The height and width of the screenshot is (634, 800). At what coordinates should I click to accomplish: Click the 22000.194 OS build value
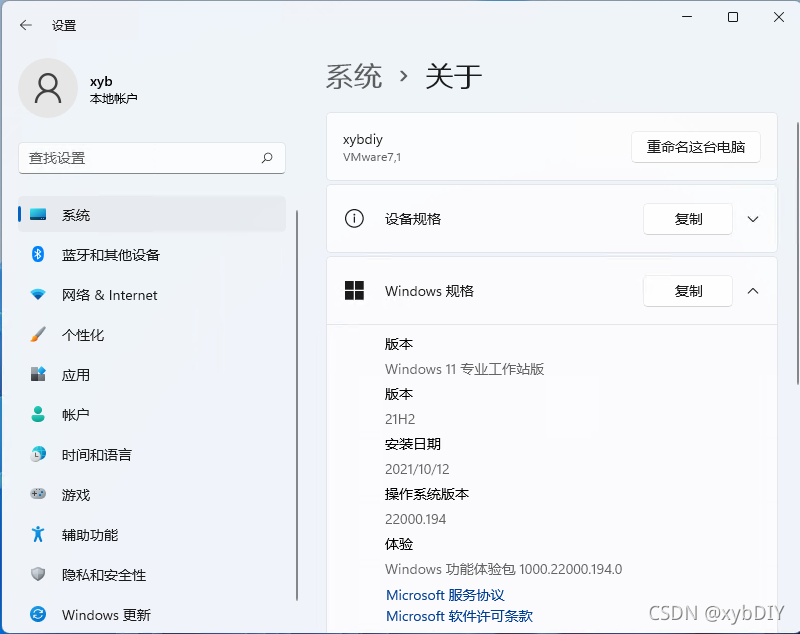(x=415, y=519)
